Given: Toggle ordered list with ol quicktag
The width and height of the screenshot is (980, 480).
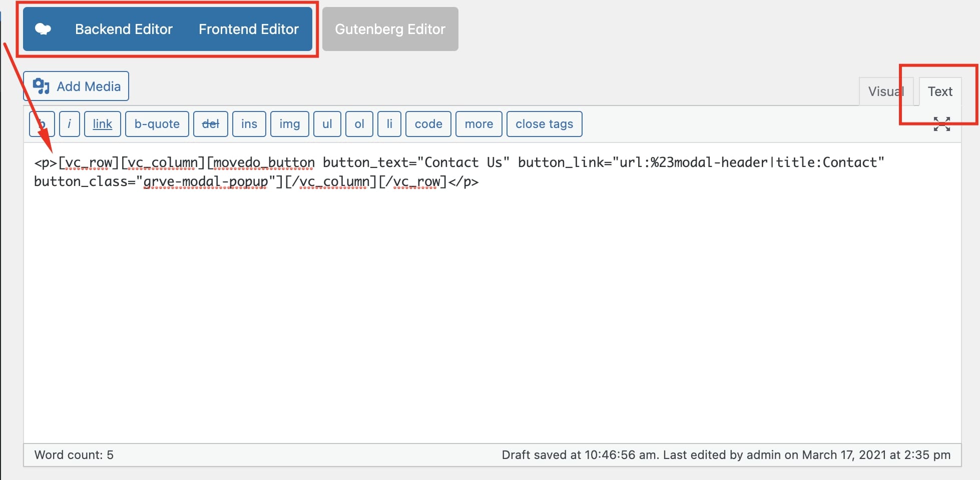Looking at the screenshot, I should coord(359,123).
